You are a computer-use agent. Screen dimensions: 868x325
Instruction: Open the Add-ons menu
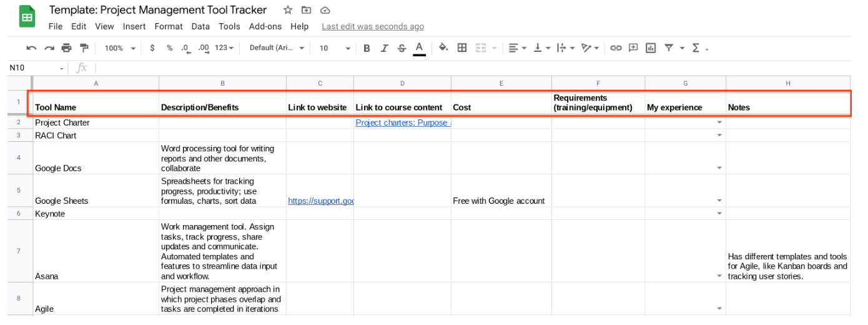pos(265,26)
